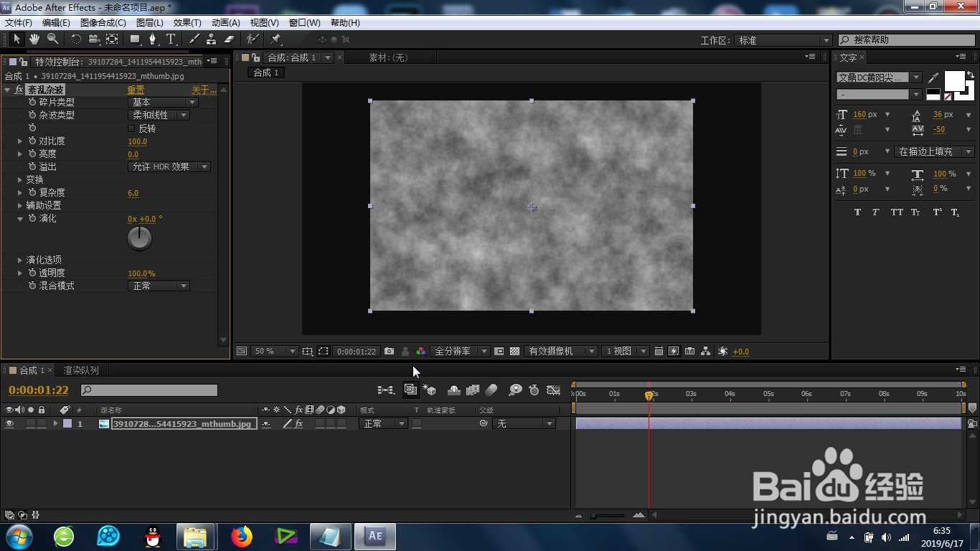Open the 效果(T) menu
The image size is (980, 551).
point(187,23)
